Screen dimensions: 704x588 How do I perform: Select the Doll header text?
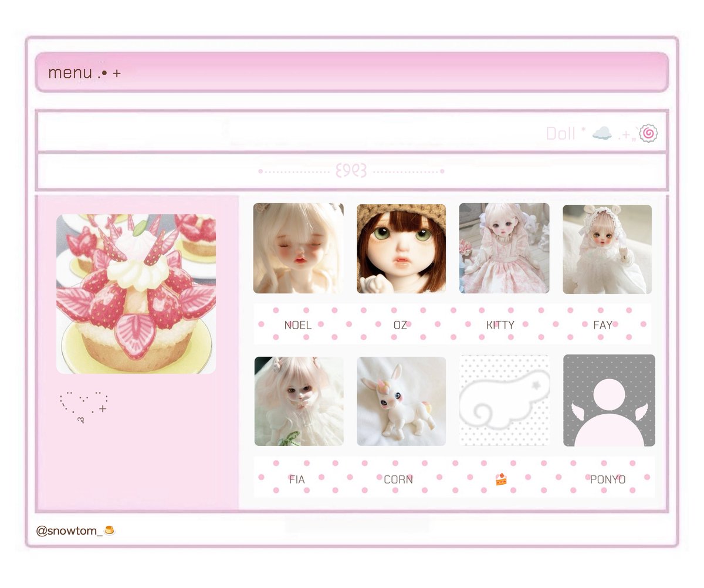point(560,134)
